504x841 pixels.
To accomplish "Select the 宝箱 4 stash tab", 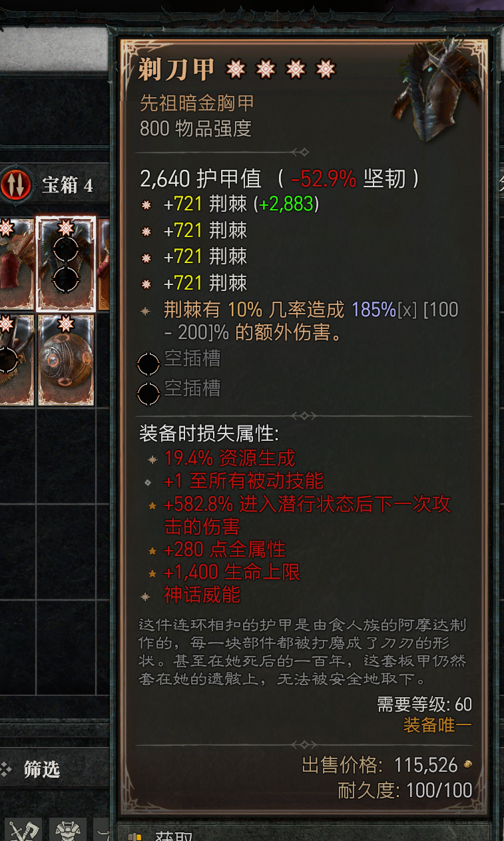I will pos(67,185).
